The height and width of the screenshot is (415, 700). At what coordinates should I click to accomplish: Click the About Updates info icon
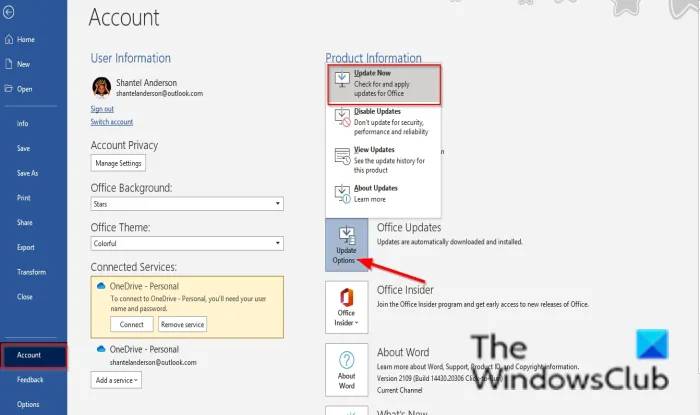(342, 194)
